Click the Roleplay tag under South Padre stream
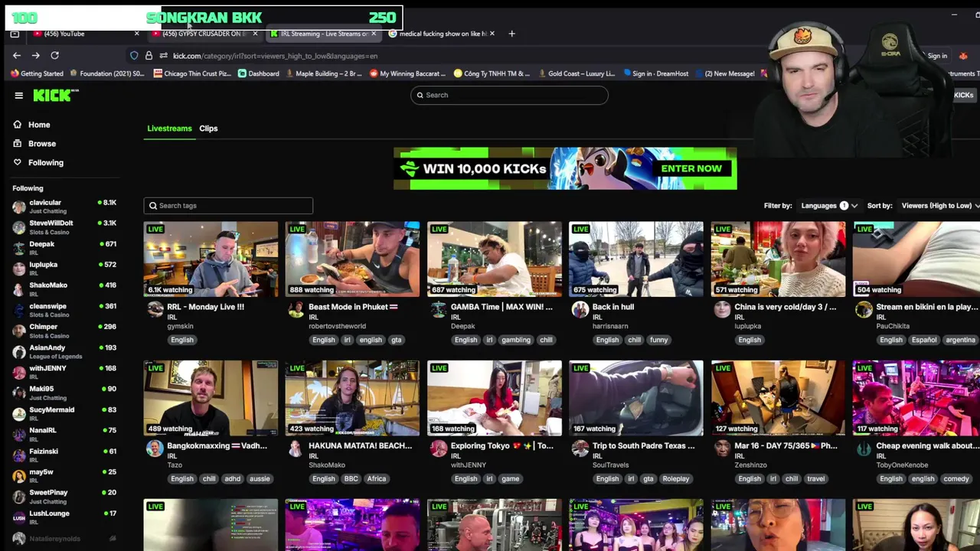The height and width of the screenshot is (551, 980). pyautogui.click(x=676, y=479)
